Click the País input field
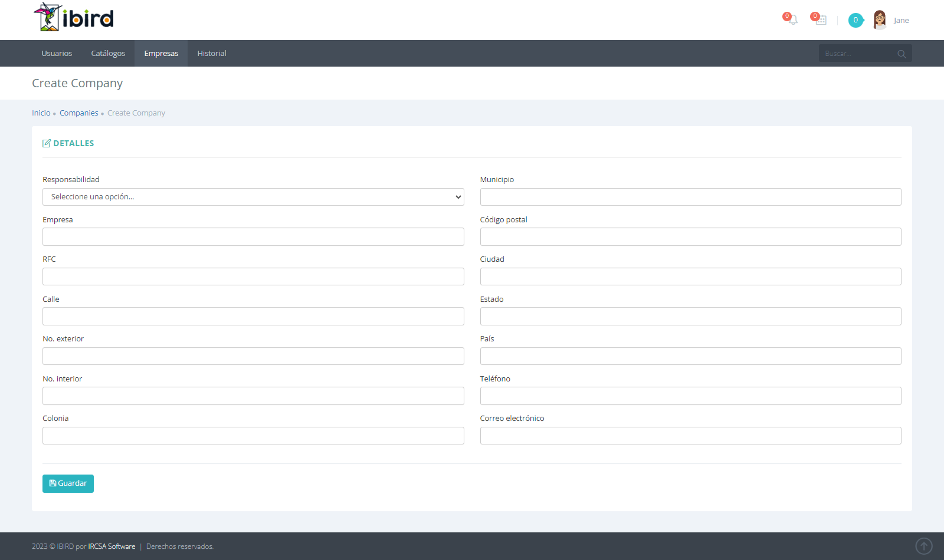 click(x=690, y=356)
